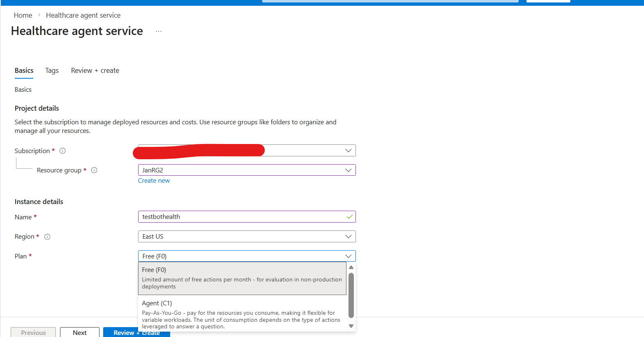Viewport: 644px width, 337px height.
Task: Switch to the Tags tab
Action: pyautogui.click(x=52, y=70)
